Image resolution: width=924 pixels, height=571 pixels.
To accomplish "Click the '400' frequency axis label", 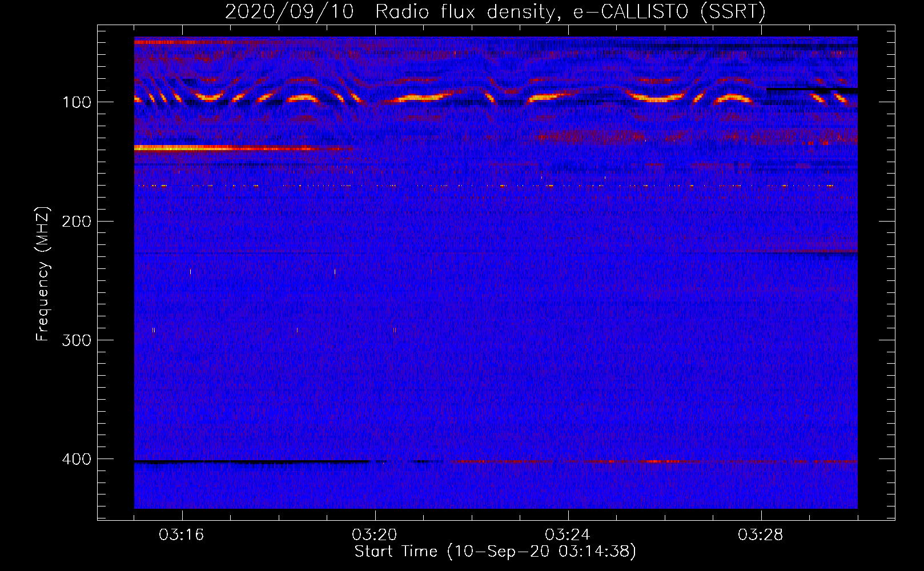I will point(77,459).
